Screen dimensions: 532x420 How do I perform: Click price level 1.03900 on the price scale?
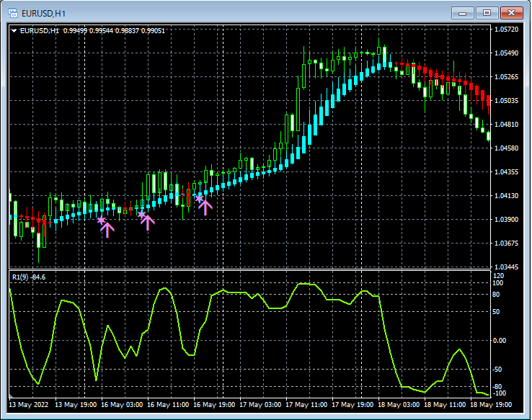(x=507, y=219)
